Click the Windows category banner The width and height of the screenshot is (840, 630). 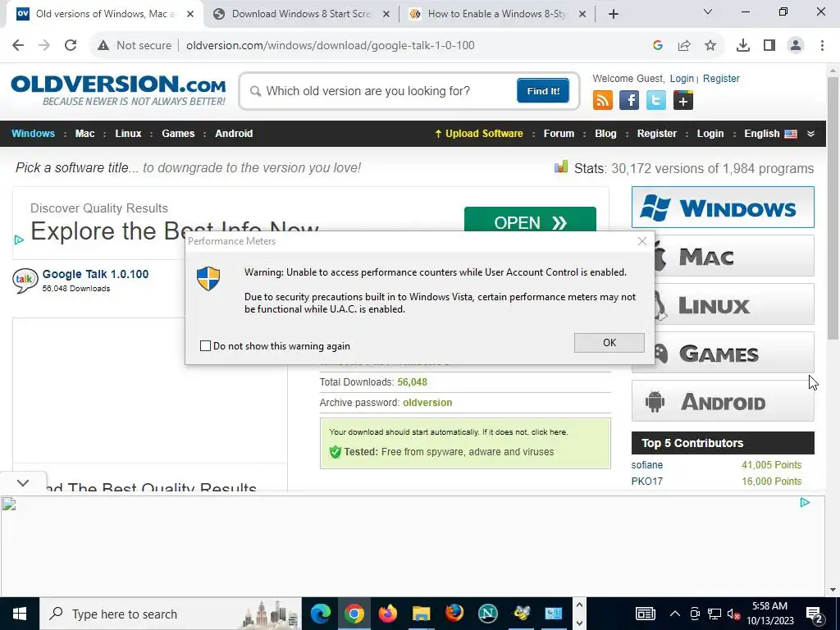(x=723, y=208)
